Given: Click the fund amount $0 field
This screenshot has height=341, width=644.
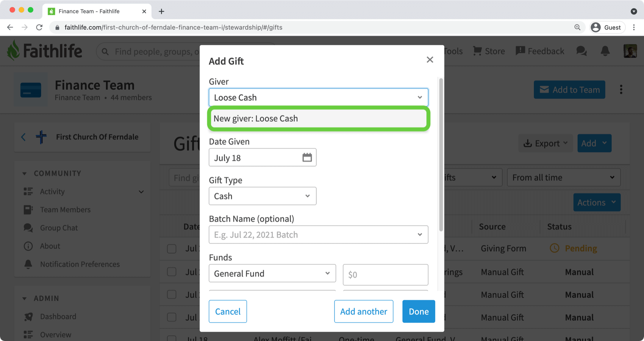Looking at the screenshot, I should tap(386, 275).
